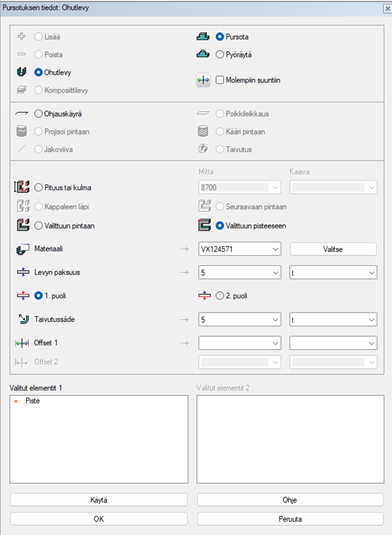The image size is (392, 535).
Task: Select the Ohjauskäyrä radio button
Action: coord(38,114)
